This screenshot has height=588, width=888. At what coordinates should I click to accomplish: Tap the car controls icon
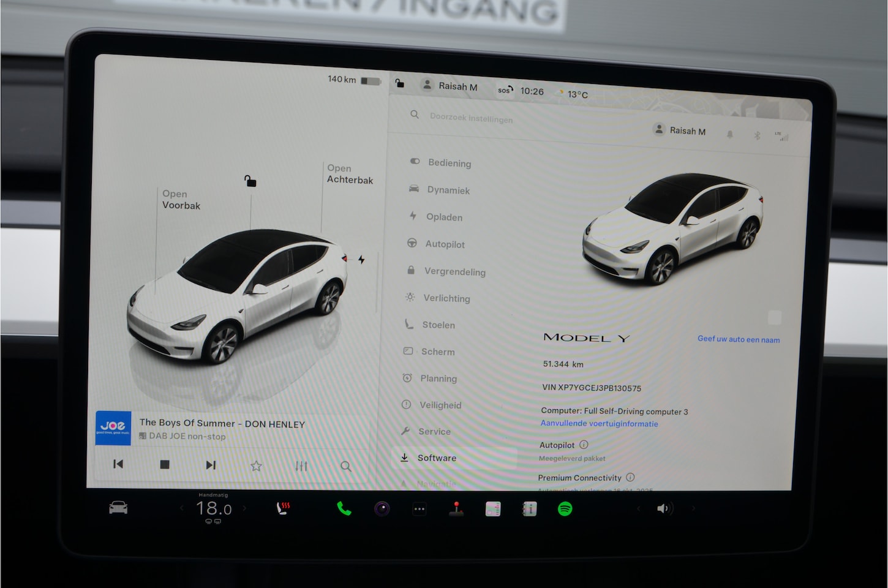[x=118, y=507]
